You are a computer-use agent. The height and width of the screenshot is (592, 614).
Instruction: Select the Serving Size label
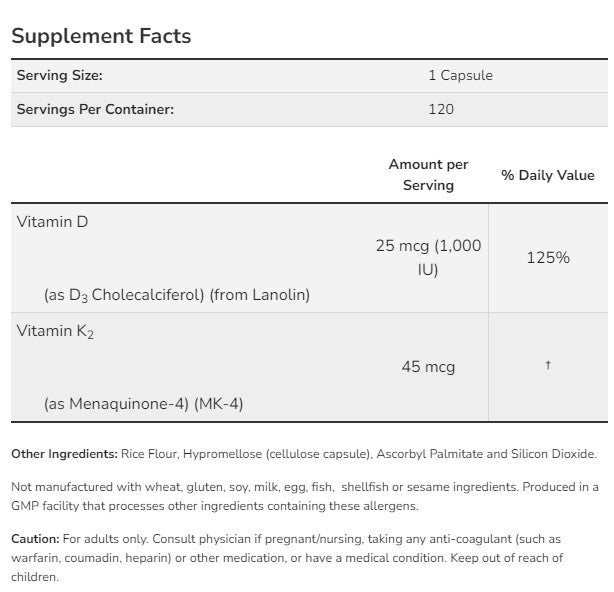[59, 75]
